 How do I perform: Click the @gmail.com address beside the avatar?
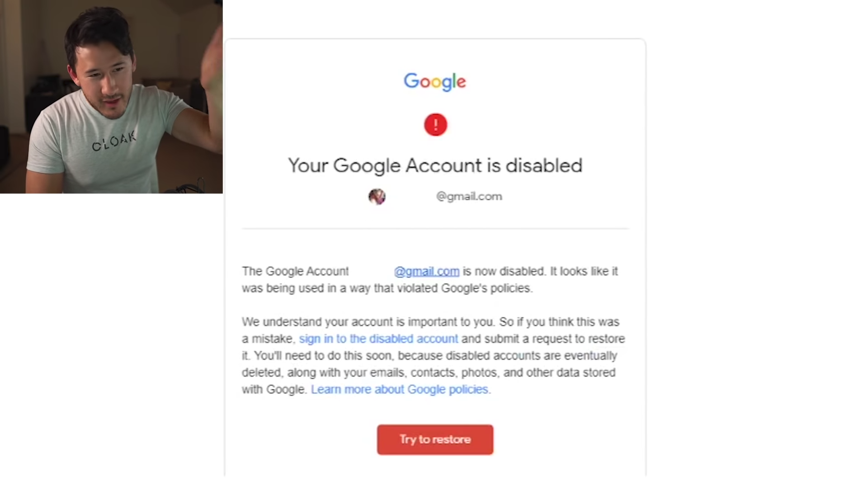point(469,197)
